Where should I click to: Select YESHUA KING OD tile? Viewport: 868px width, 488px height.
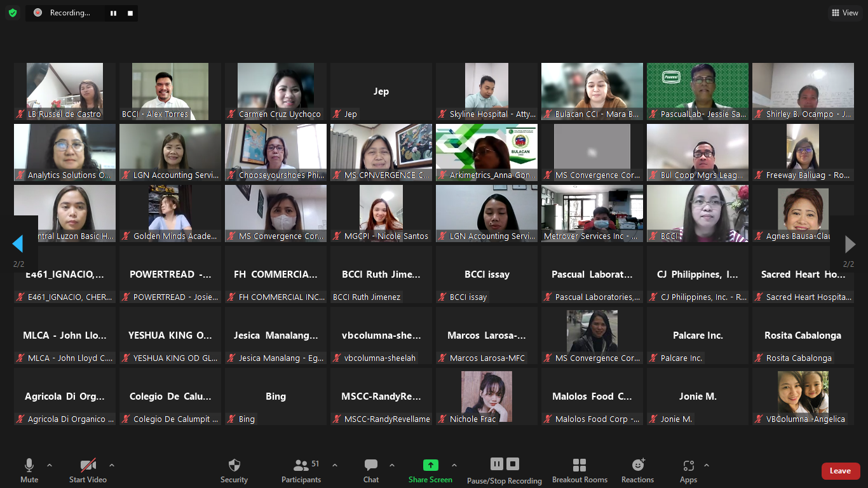click(170, 335)
